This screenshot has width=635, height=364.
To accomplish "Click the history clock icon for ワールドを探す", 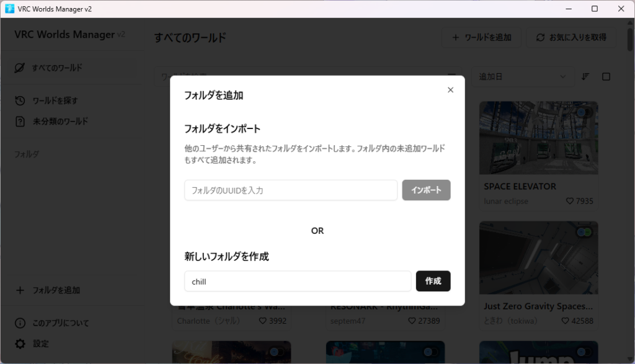I will pyautogui.click(x=20, y=100).
